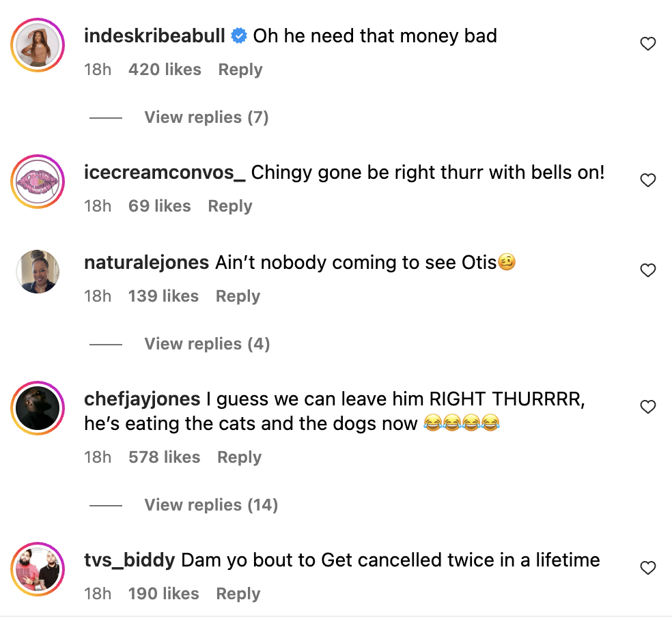View the 14 replies to chefjayjones
Viewport: 672px width, 617px height.
(x=211, y=505)
